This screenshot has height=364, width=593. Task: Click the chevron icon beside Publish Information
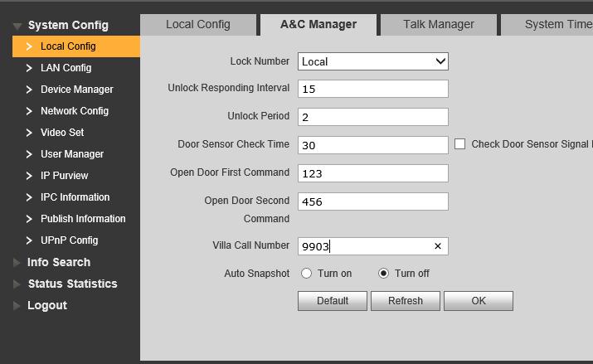(29, 219)
